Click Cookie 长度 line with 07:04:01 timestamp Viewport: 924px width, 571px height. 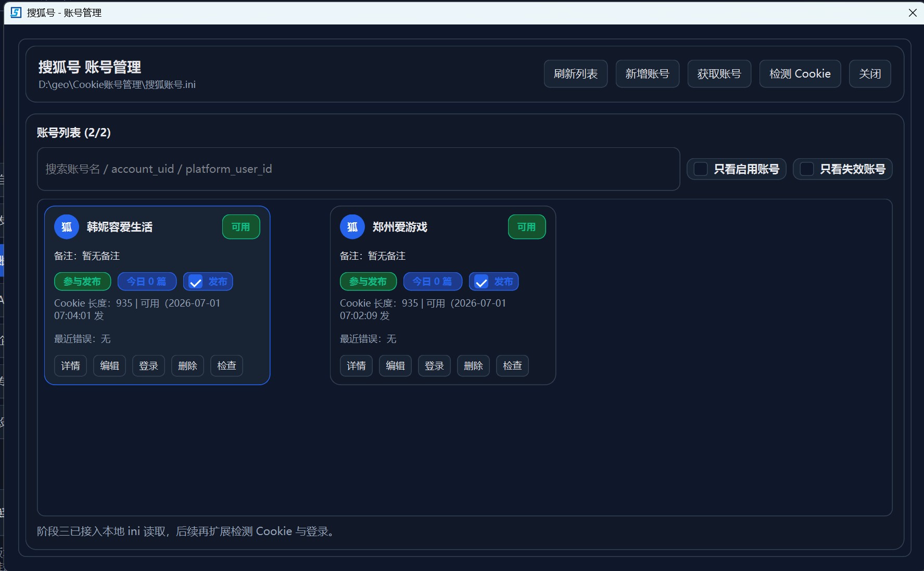click(x=137, y=309)
